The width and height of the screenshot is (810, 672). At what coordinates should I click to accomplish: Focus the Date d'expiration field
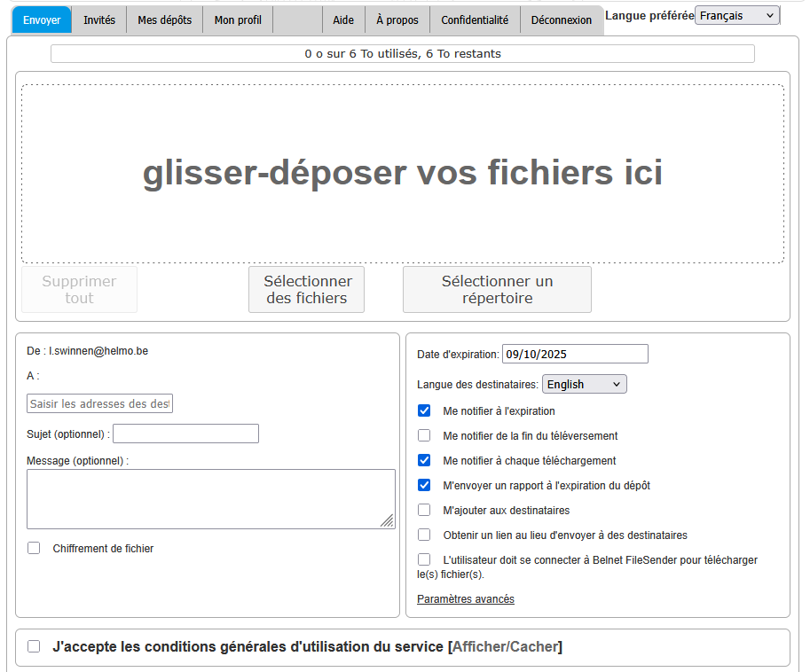point(575,355)
